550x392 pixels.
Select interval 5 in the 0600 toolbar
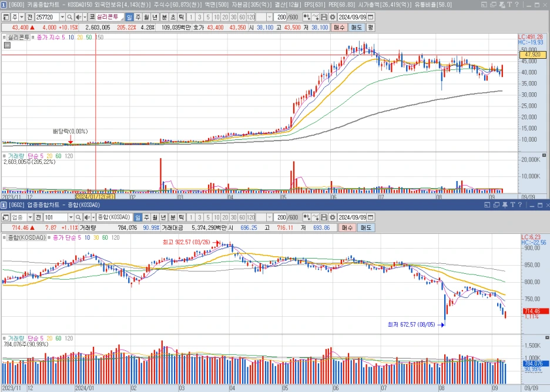click(x=208, y=17)
